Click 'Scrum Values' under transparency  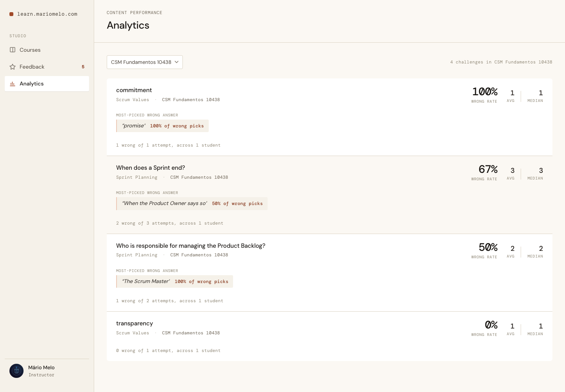133,333
